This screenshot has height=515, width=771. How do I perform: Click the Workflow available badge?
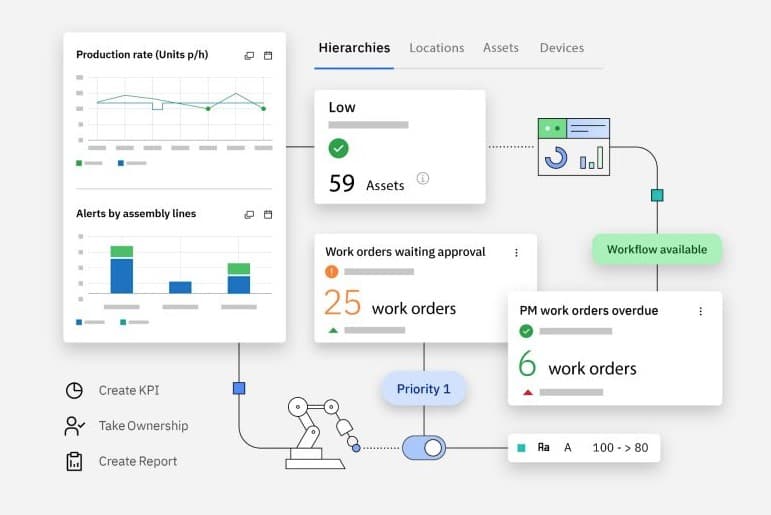point(656,249)
